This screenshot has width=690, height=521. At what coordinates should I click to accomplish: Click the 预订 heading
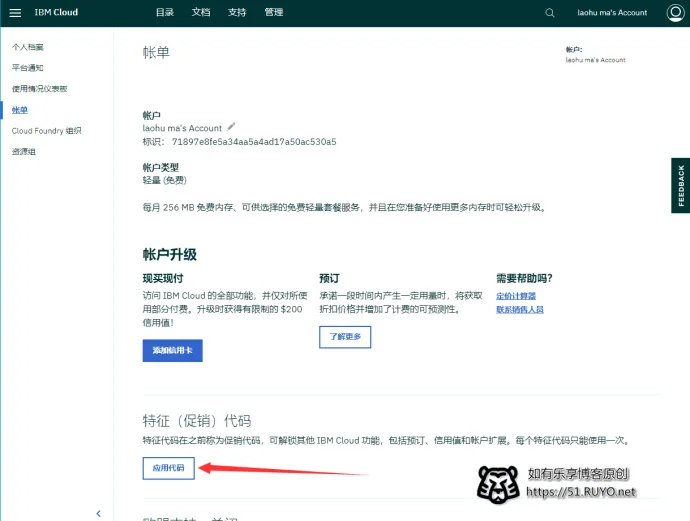329,278
